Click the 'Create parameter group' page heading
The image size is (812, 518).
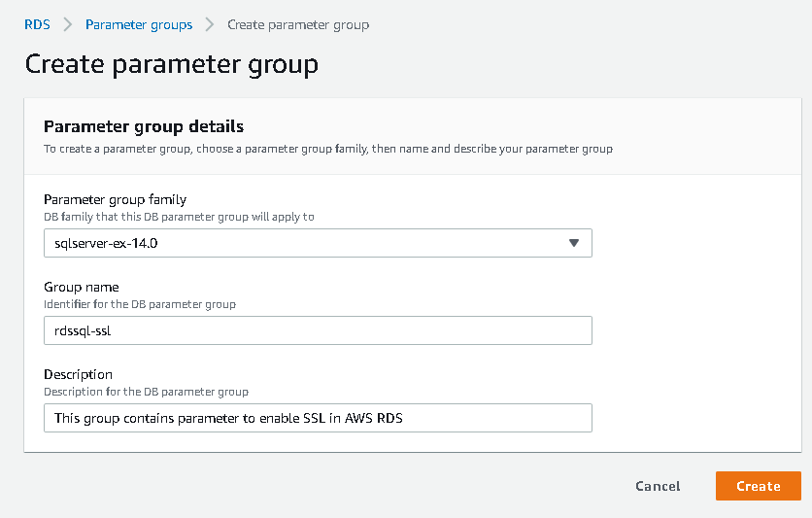pos(171,65)
